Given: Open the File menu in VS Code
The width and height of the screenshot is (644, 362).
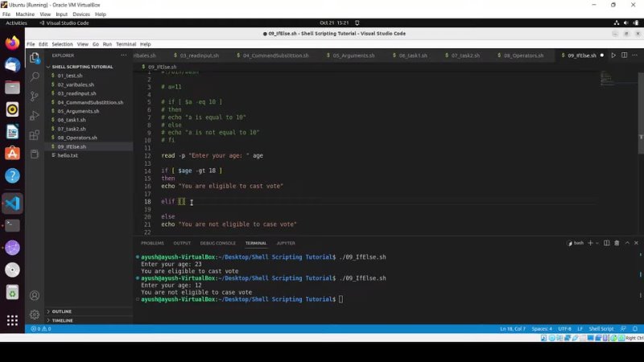Looking at the screenshot, I should (31, 44).
